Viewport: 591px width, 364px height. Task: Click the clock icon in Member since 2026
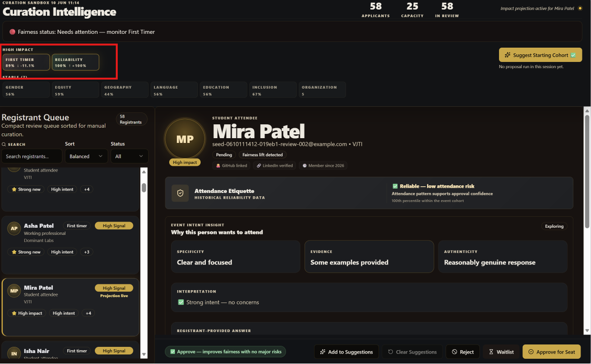pyautogui.click(x=305, y=166)
